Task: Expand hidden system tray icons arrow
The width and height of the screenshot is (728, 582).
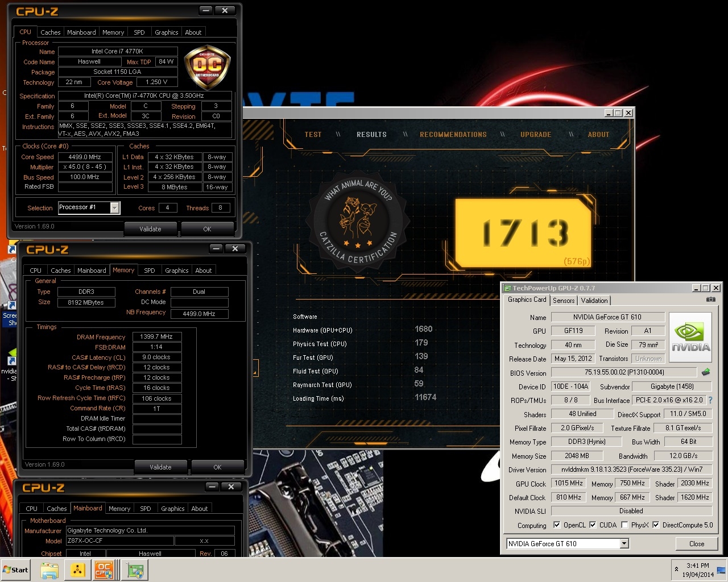Action: (x=676, y=569)
